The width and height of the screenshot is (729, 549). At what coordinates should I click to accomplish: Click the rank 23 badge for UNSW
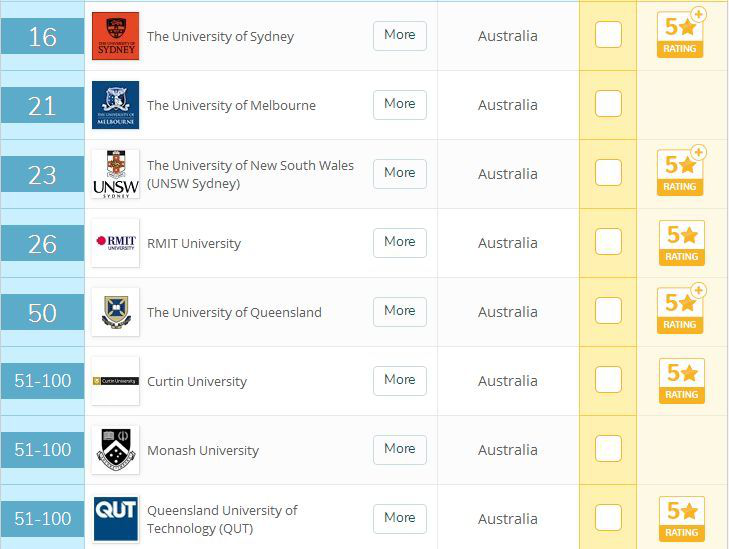pos(42,175)
